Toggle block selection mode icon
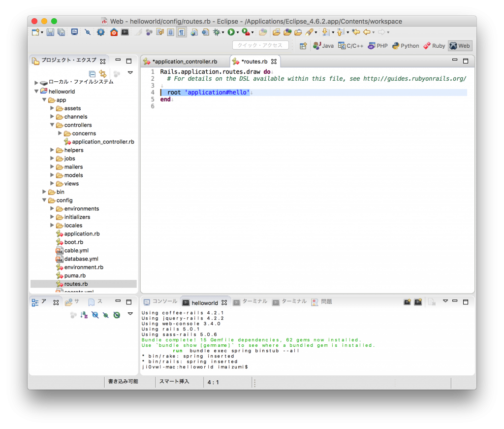The width and height of the screenshot is (504, 429). pos(171,32)
